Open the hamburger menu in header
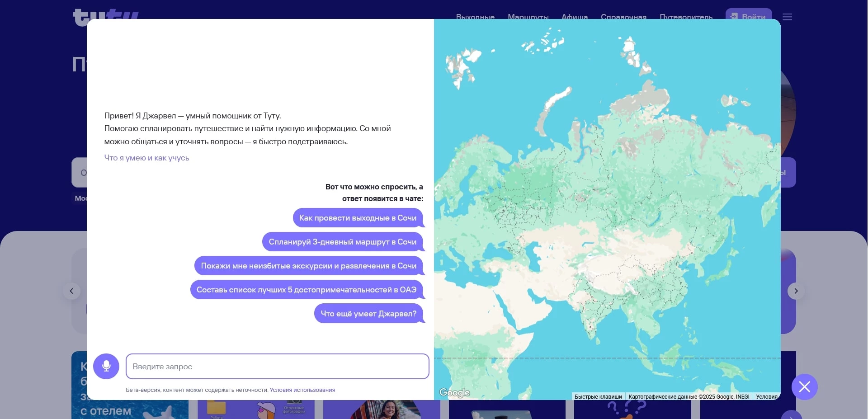The width and height of the screenshot is (868, 419). pyautogui.click(x=787, y=17)
